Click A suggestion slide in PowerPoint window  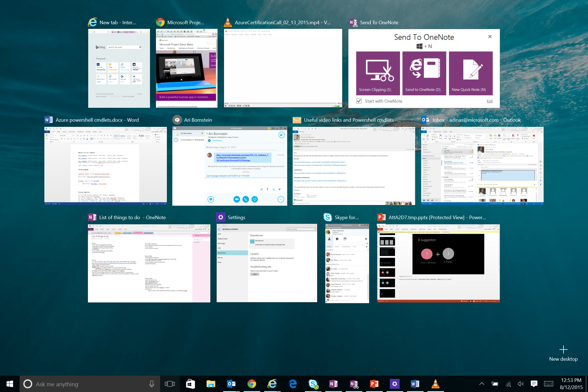(x=448, y=254)
